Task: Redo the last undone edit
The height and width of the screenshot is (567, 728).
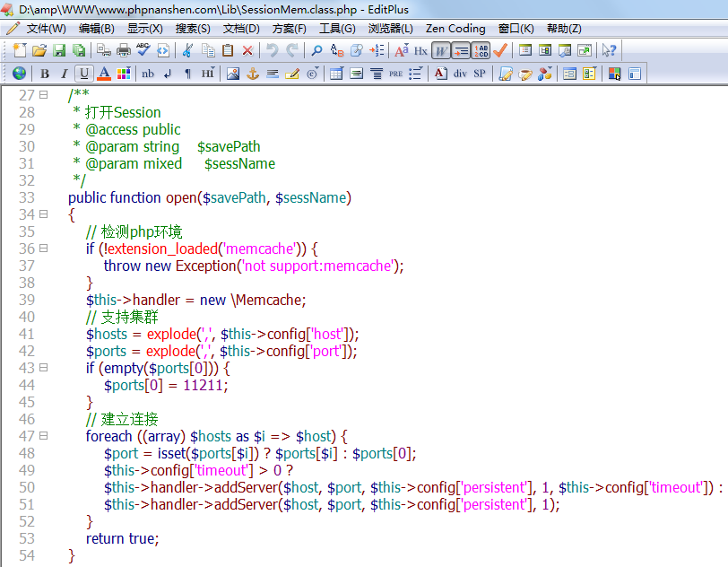Action: click(292, 50)
